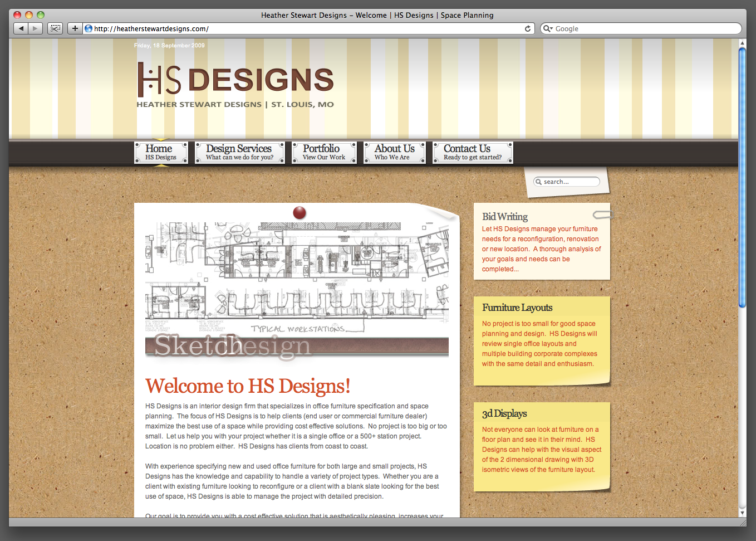The image size is (756, 541).
Task: Click the web clip scissors toolbar icon
Action: pyautogui.click(x=55, y=28)
